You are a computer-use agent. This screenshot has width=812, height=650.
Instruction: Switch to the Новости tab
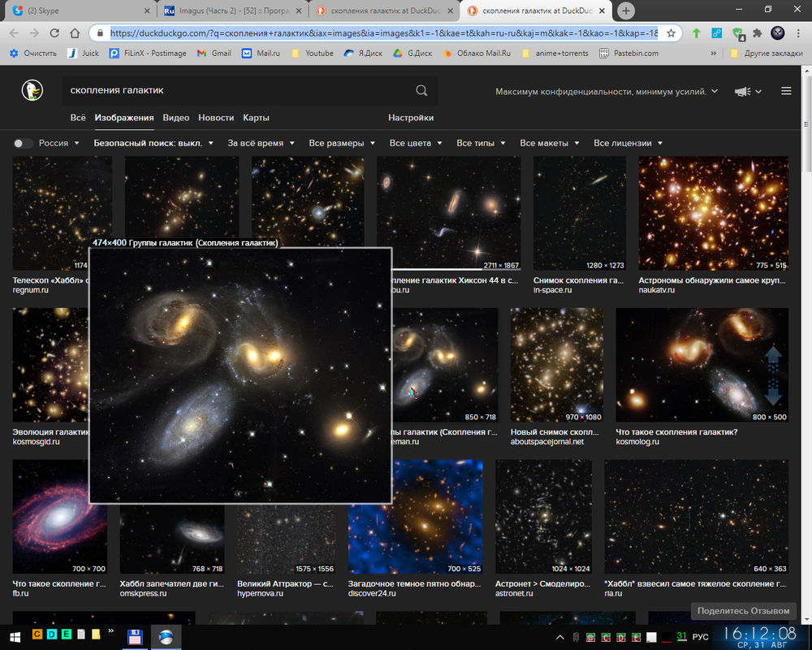[216, 118]
